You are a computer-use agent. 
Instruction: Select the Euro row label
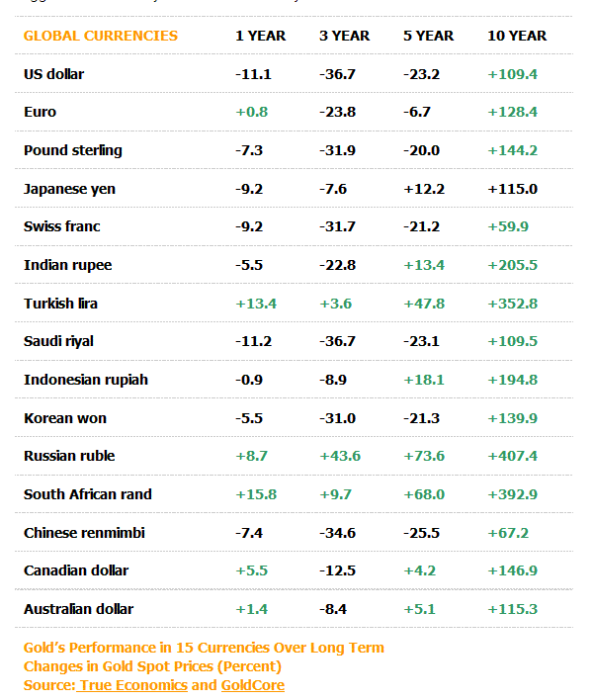[40, 112]
